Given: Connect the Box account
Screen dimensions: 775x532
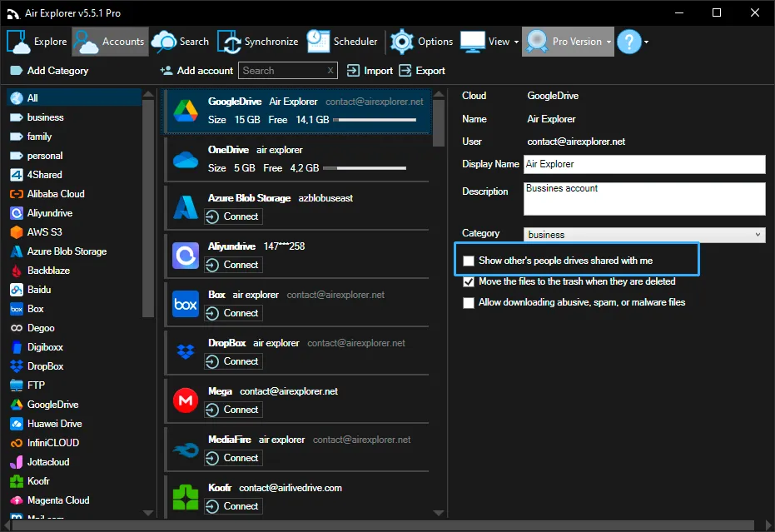Looking at the screenshot, I should click(x=233, y=314).
